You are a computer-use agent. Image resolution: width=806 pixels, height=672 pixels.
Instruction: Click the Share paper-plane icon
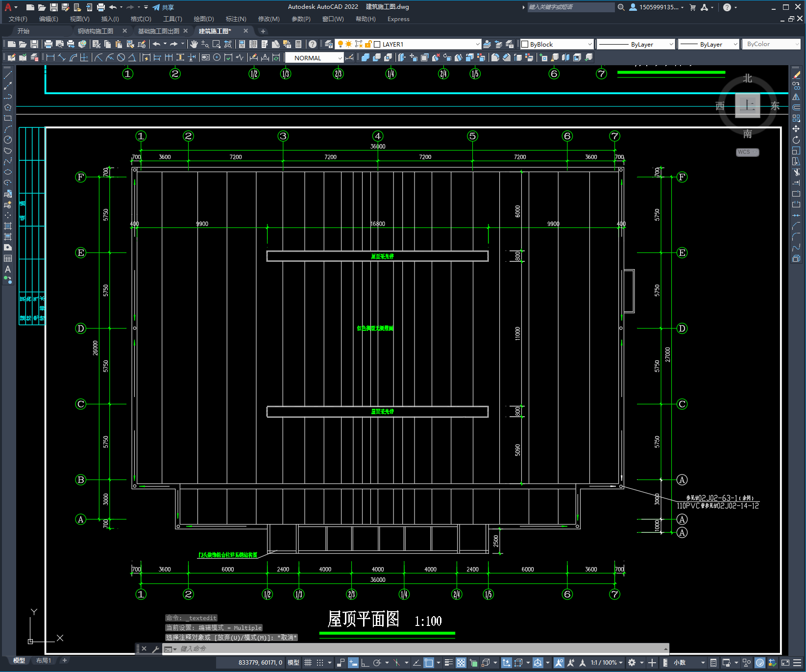coord(156,7)
